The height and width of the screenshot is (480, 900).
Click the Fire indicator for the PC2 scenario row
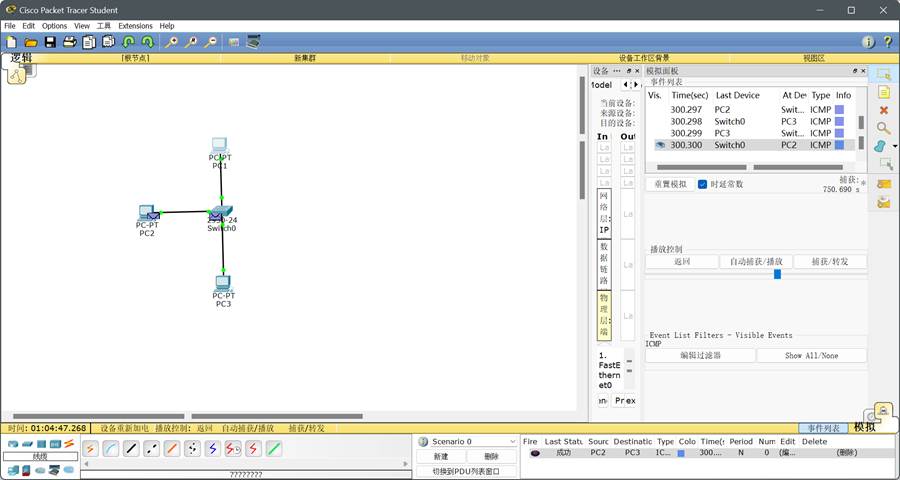535,453
